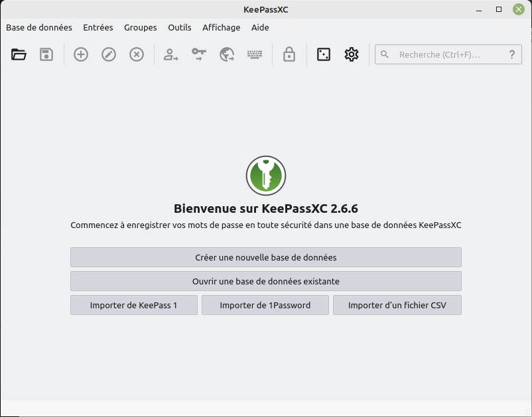Click the KeePassXC green key logo
Image resolution: width=532 pixels, height=417 pixels.
click(266, 176)
